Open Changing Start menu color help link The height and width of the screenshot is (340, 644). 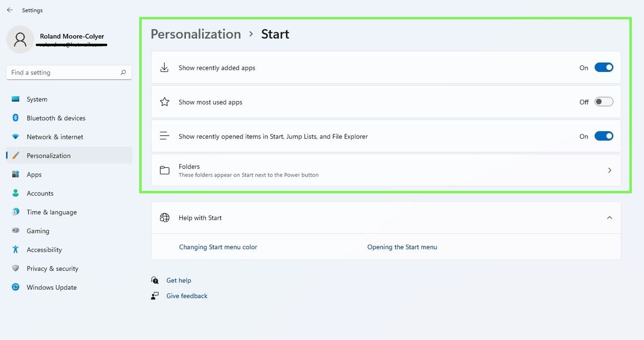[218, 247]
